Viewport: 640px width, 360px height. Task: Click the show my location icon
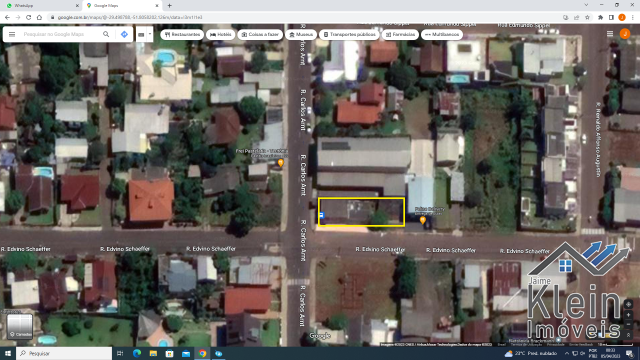[629, 304]
